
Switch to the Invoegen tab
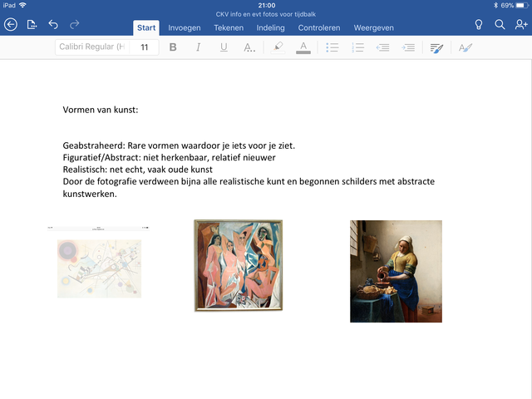point(185,27)
